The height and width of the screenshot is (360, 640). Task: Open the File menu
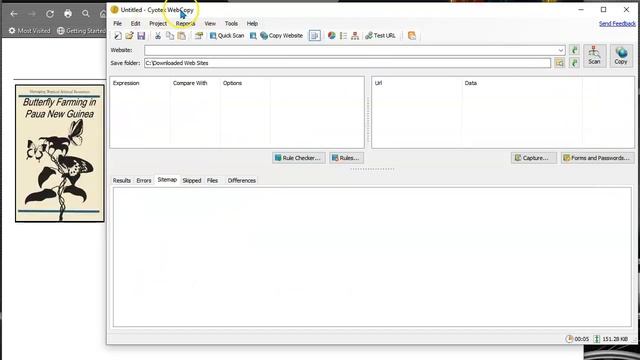pos(118,24)
